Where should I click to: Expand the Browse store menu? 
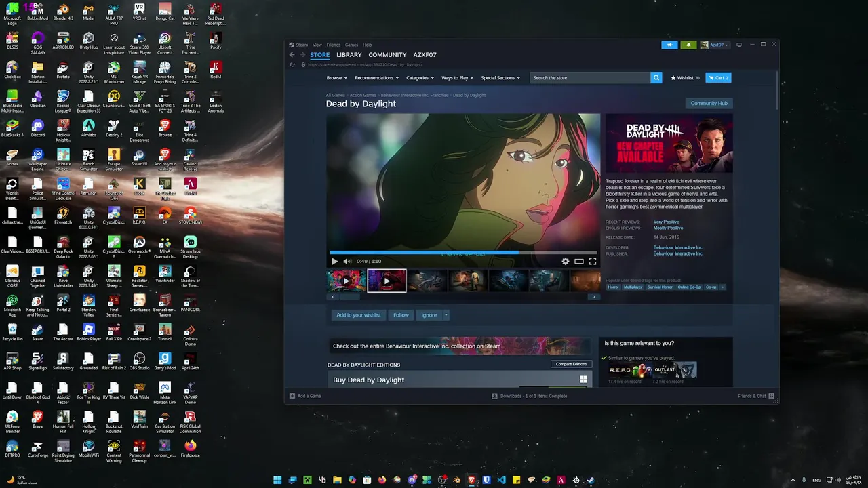click(336, 78)
